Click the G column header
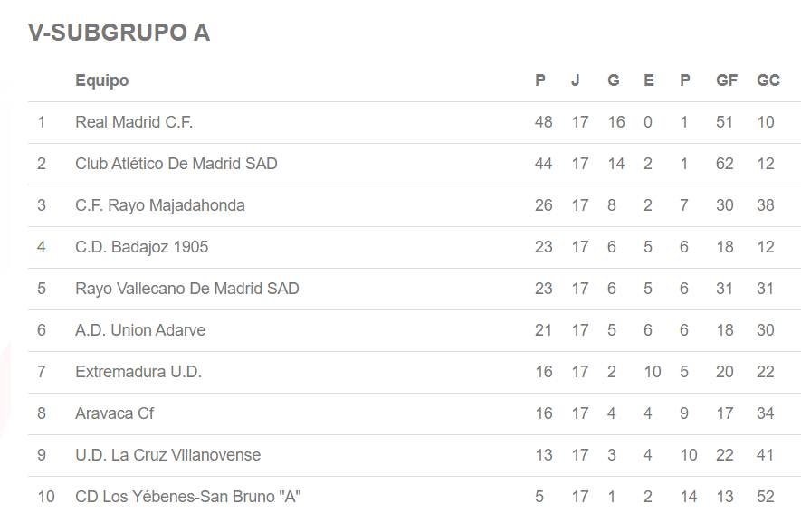The height and width of the screenshot is (532, 801). point(614,81)
